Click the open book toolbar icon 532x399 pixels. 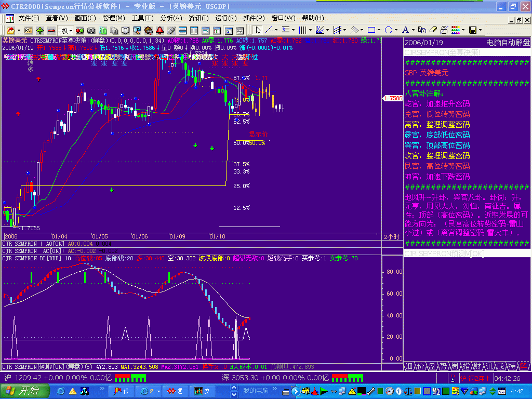tap(126, 31)
